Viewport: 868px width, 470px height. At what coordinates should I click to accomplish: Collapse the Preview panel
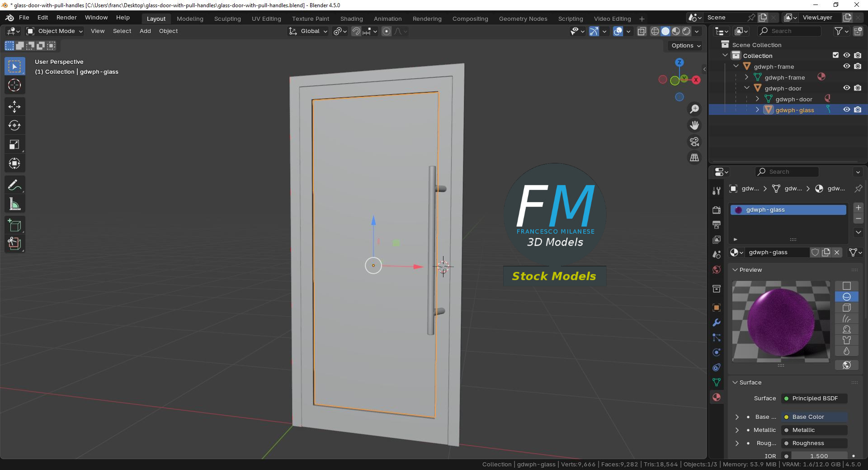click(x=735, y=270)
